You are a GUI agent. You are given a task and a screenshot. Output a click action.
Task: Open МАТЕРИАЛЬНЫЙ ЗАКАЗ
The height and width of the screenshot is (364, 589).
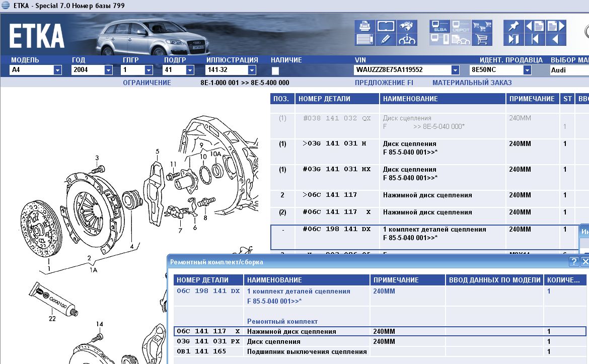tap(472, 83)
